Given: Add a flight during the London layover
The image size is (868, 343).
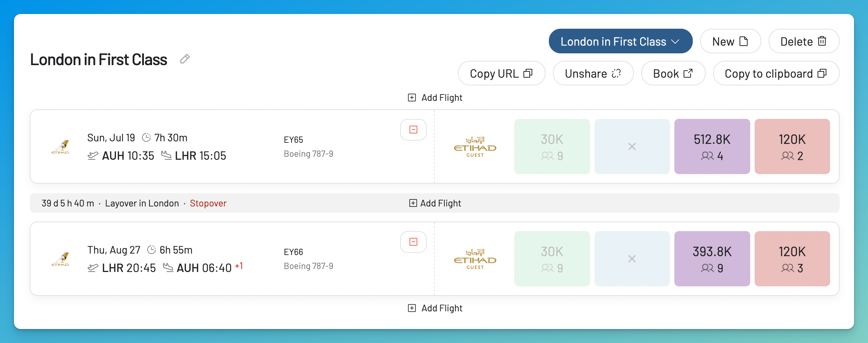Looking at the screenshot, I should [x=435, y=203].
